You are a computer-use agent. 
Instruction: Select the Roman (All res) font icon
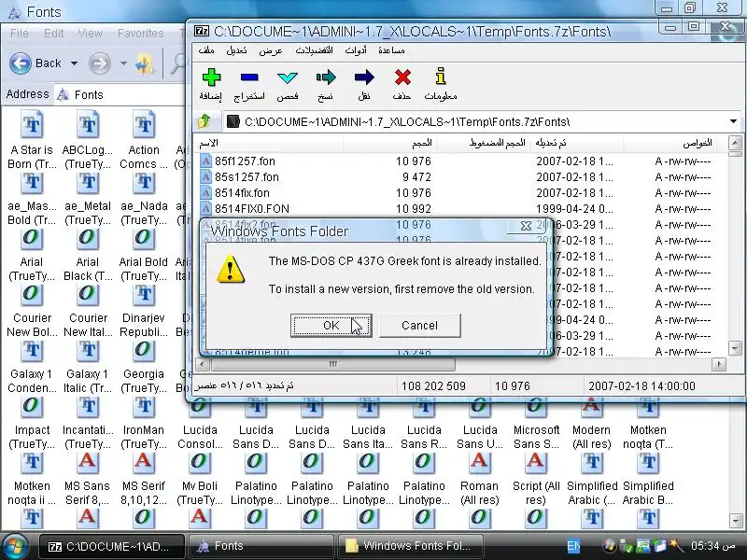click(480, 463)
